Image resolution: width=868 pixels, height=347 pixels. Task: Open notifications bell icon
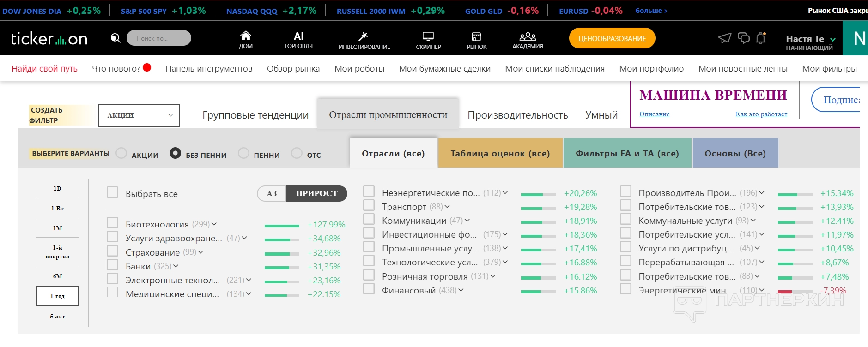(761, 38)
